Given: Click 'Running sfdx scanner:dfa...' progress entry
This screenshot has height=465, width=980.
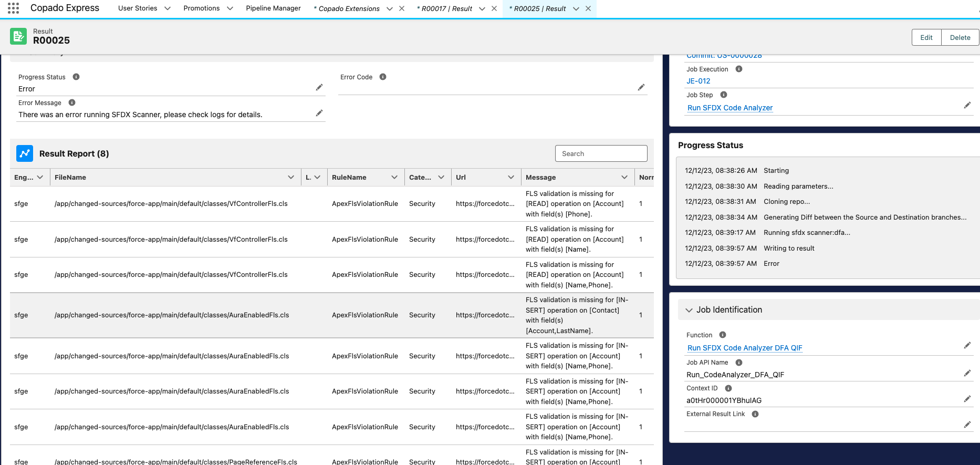Looking at the screenshot, I should (x=807, y=232).
